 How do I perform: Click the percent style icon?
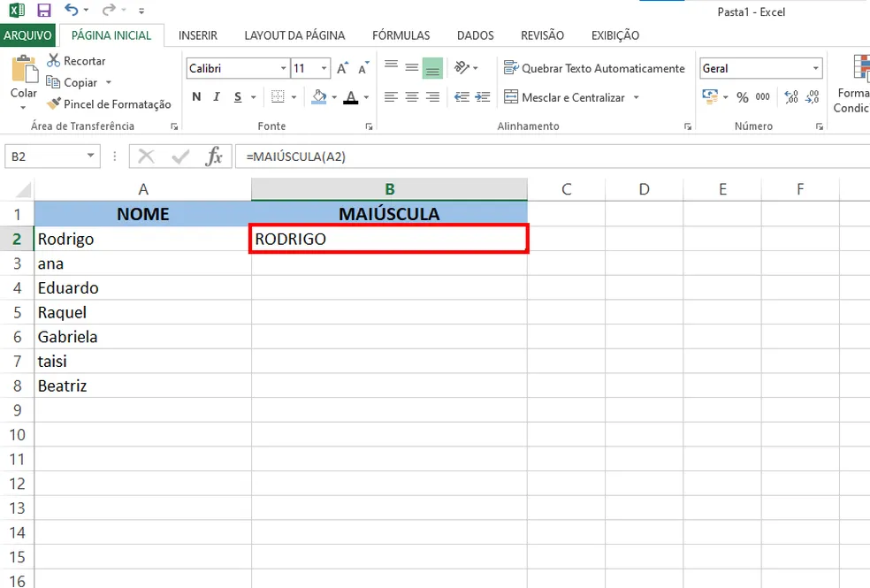tap(742, 97)
